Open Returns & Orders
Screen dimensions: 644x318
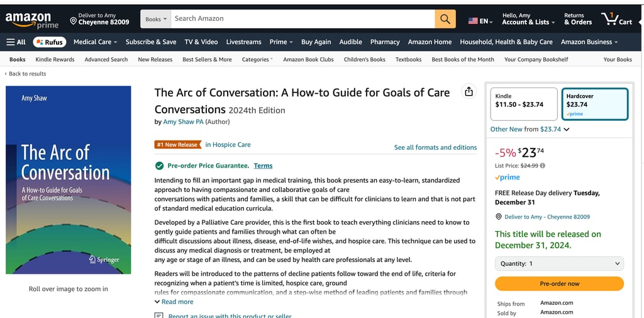coord(578,19)
